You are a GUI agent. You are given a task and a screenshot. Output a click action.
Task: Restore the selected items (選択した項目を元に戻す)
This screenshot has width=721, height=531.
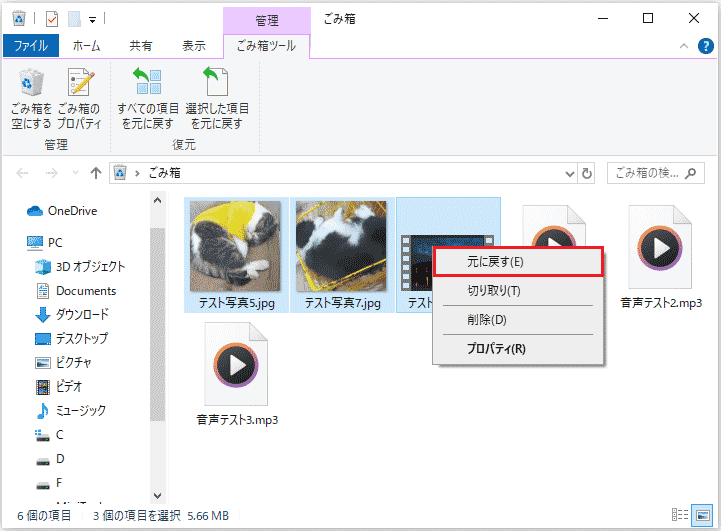(217, 99)
